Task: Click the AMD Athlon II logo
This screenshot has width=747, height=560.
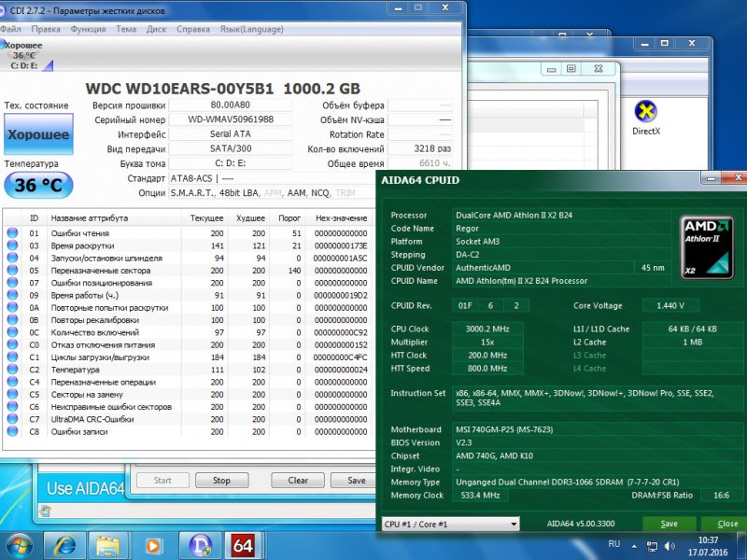Action: 709,244
